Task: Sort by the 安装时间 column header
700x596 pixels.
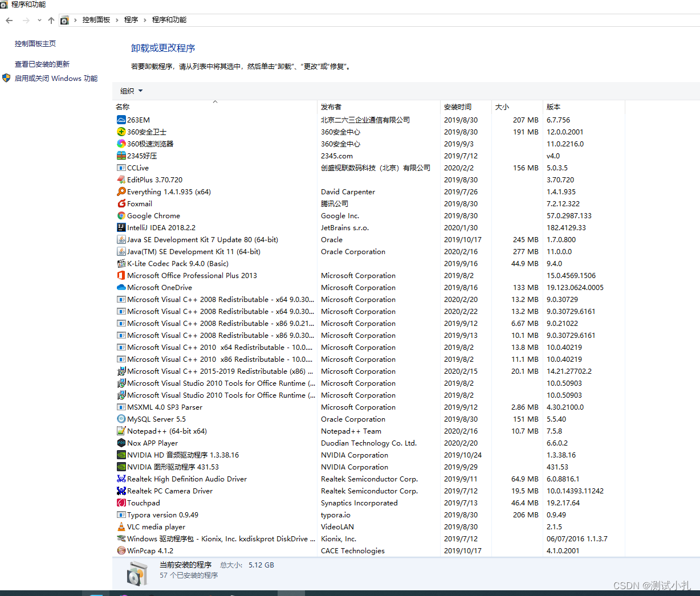Action: pyautogui.click(x=466, y=107)
